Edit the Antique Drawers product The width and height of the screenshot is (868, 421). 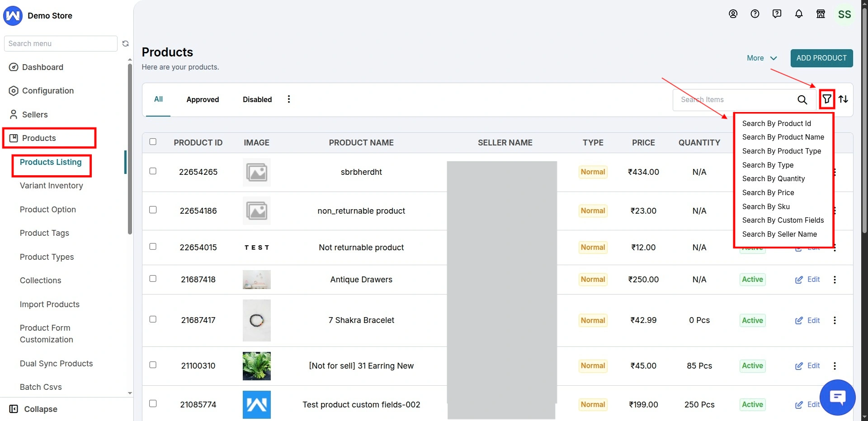[808, 280]
